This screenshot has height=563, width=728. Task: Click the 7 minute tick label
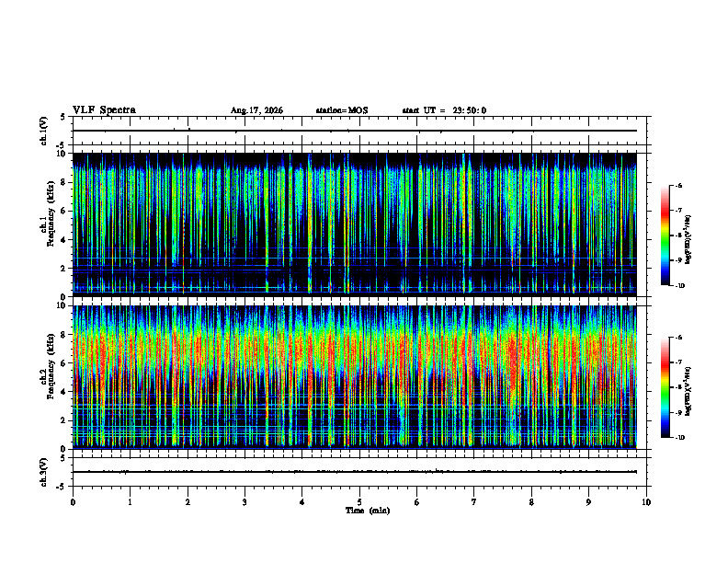tap(474, 502)
